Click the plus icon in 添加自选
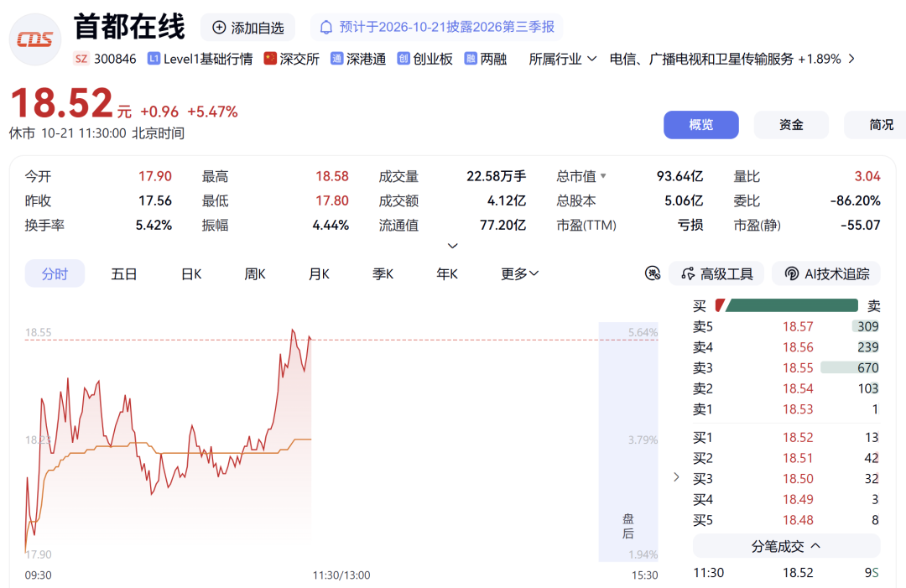The image size is (906, 588). click(219, 27)
